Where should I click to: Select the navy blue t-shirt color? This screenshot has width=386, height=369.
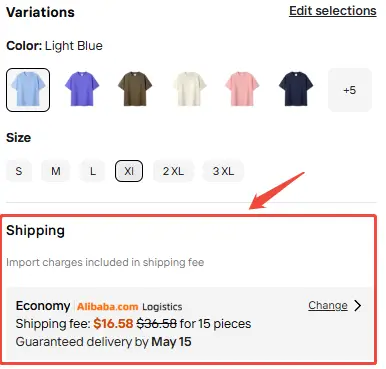(296, 90)
